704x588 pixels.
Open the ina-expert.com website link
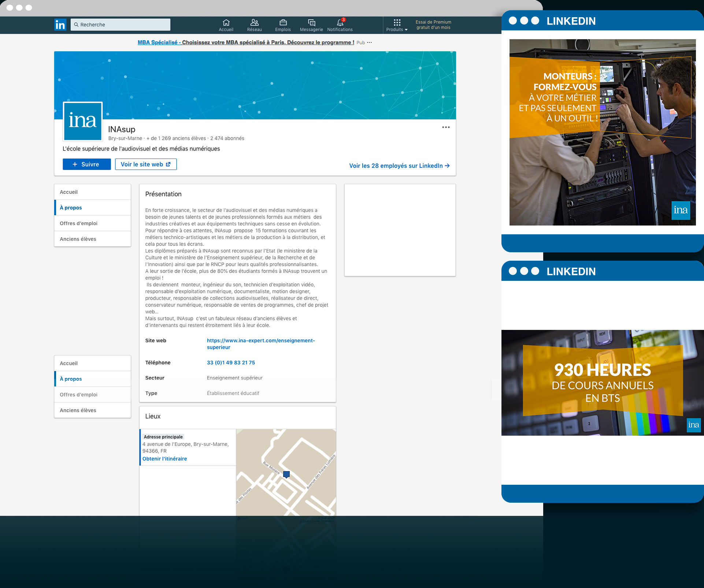261,344
